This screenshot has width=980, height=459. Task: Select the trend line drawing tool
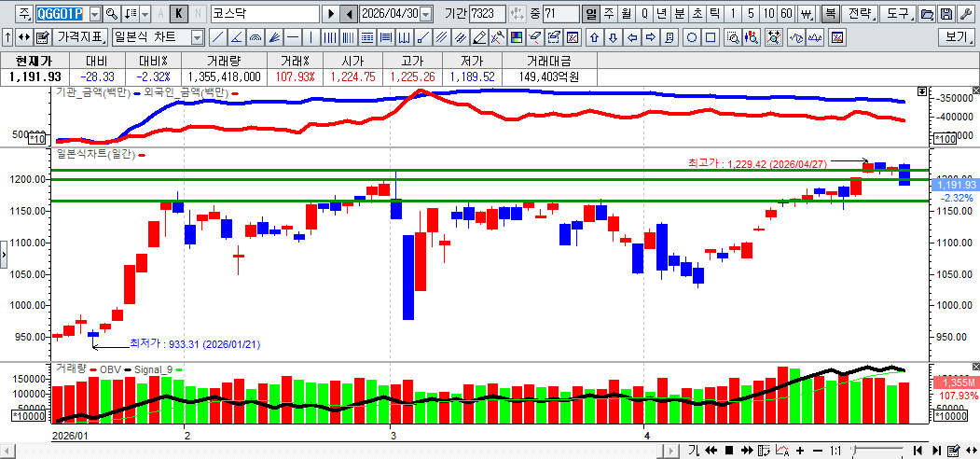[x=217, y=37]
